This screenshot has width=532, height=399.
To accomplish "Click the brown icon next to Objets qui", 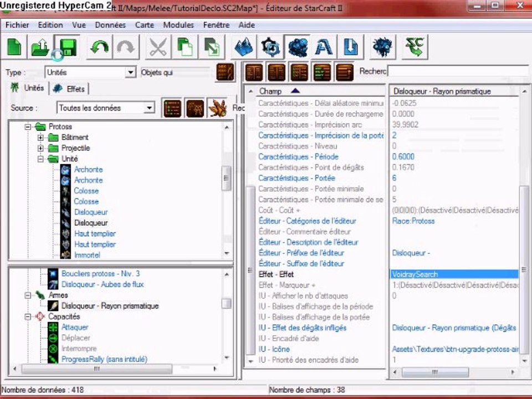I will click(x=226, y=72).
